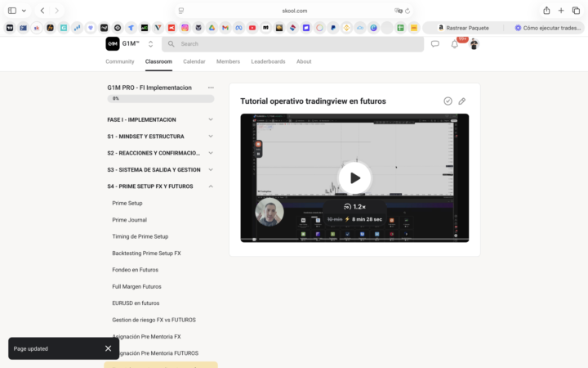The height and width of the screenshot is (368, 588).
Task: Open the G1M group switcher arrows
Action: 150,44
